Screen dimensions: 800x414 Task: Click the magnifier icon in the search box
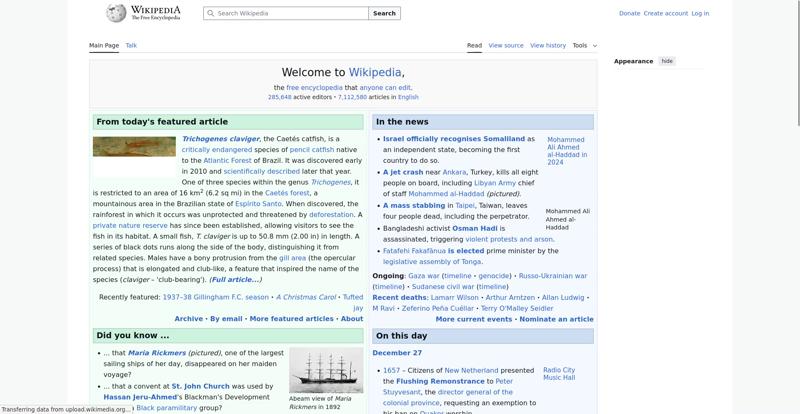pos(210,14)
